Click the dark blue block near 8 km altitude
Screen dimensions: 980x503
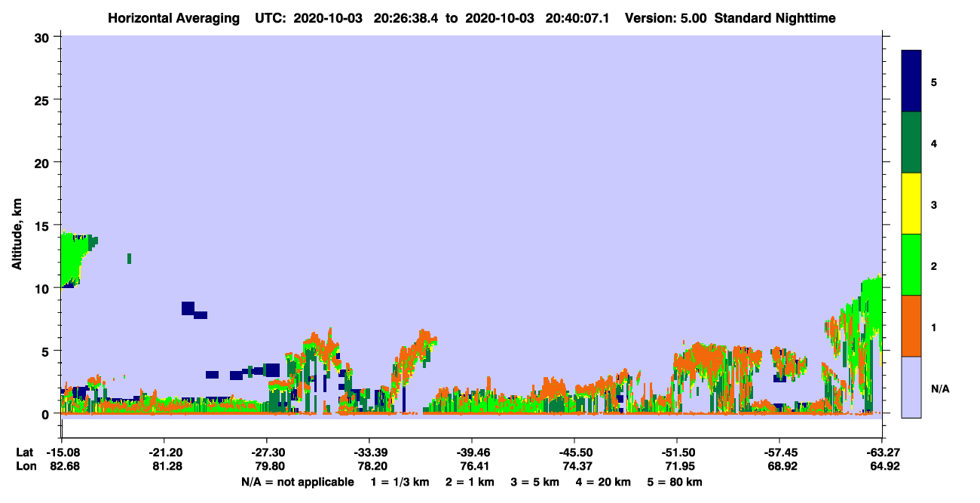[x=188, y=308]
